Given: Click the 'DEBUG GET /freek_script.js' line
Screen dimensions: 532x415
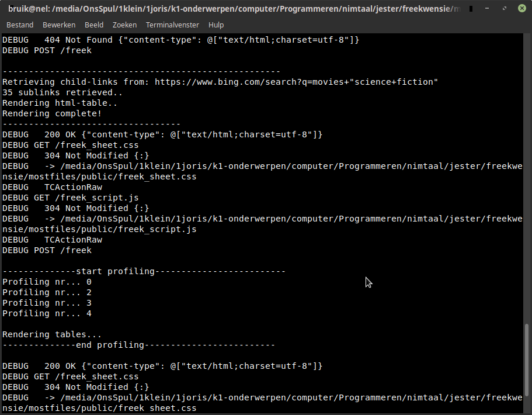Looking at the screenshot, I should click(x=70, y=198).
